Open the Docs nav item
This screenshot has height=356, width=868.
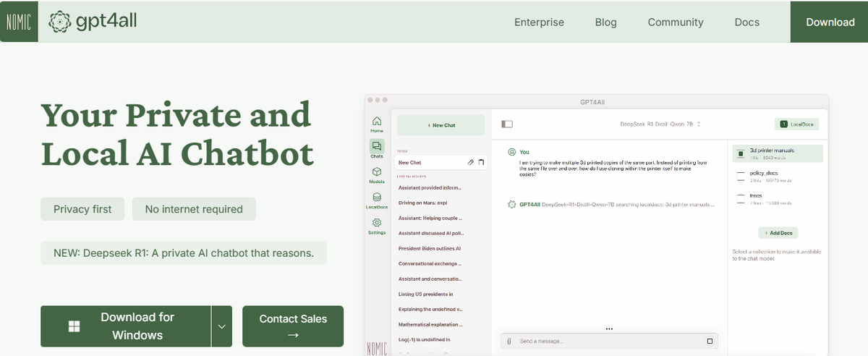click(747, 22)
